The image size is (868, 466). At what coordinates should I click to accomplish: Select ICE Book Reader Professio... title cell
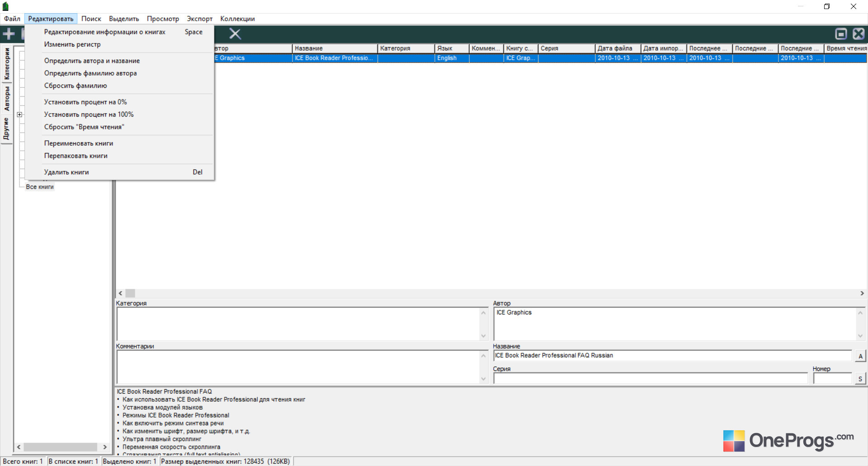click(335, 58)
